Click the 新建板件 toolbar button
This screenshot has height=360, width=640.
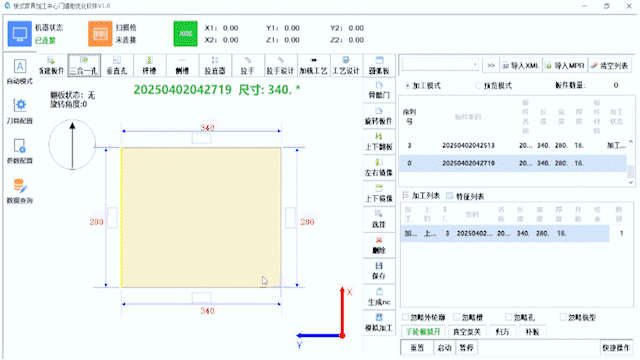pyautogui.click(x=51, y=65)
